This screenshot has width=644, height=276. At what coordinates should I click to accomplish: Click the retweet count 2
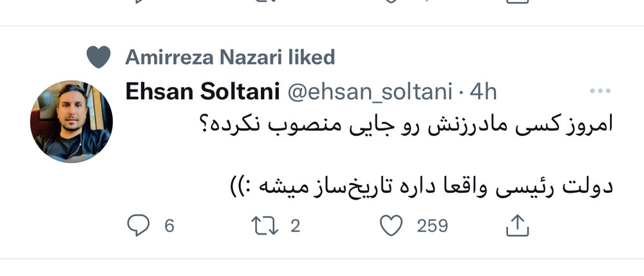[x=296, y=226]
